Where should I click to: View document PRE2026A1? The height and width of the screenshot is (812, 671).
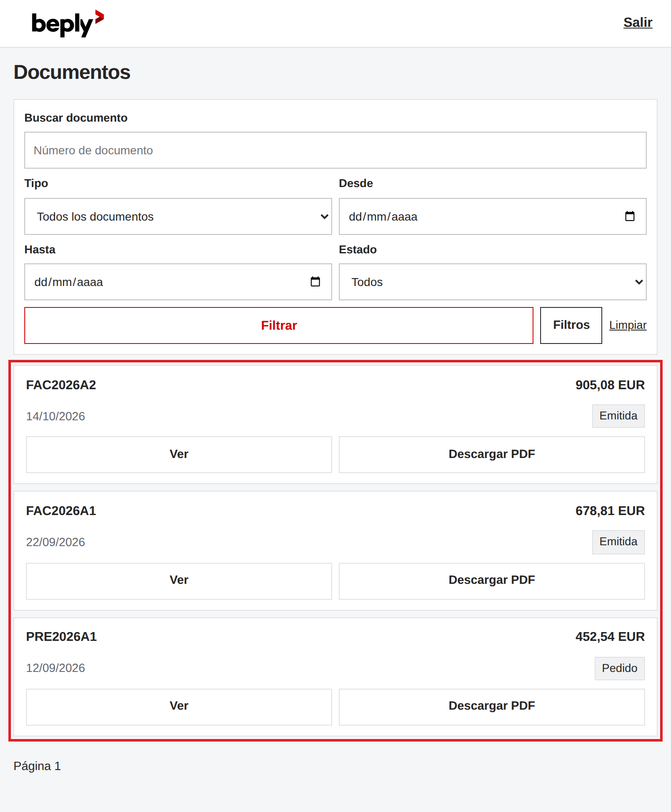(179, 707)
